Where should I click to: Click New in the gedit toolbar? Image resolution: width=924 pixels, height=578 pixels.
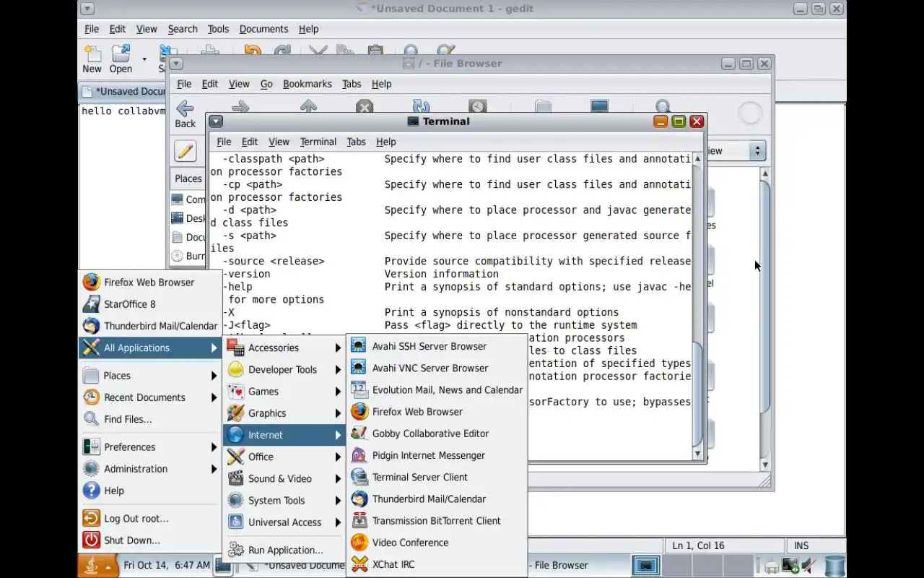pos(92,59)
